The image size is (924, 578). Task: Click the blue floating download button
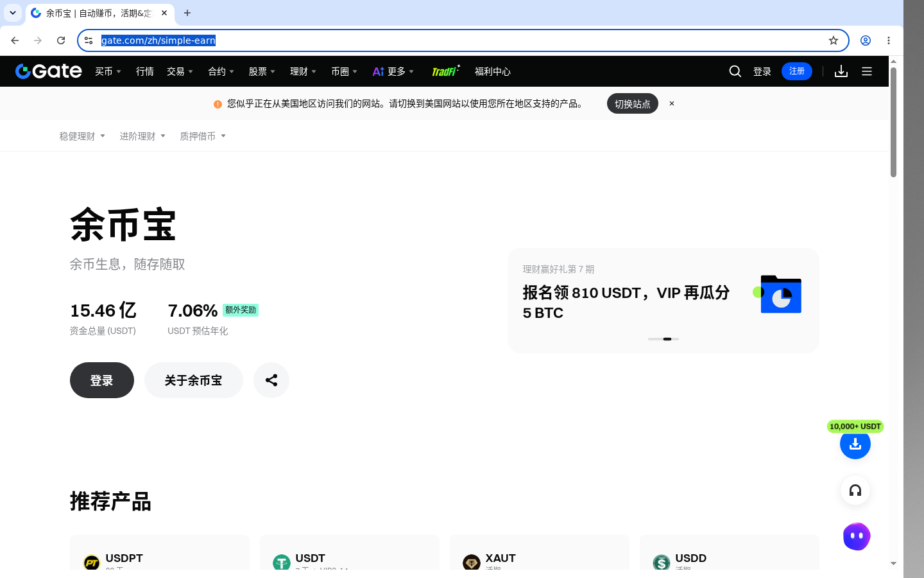click(855, 444)
